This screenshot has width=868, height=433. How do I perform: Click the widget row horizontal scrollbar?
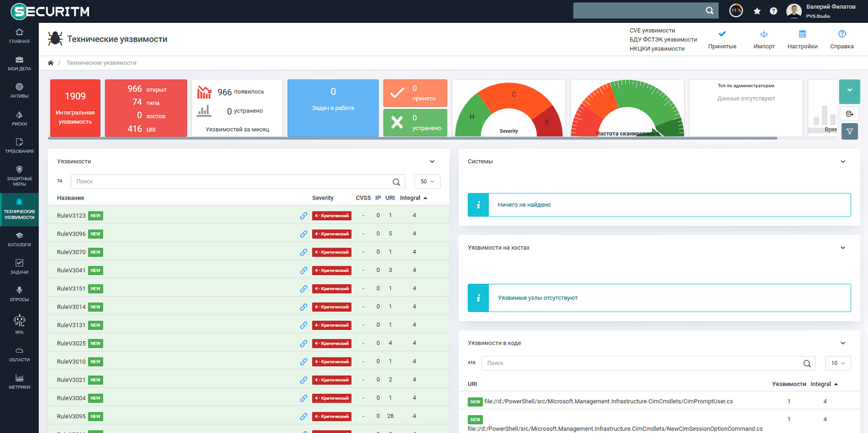(x=412, y=138)
